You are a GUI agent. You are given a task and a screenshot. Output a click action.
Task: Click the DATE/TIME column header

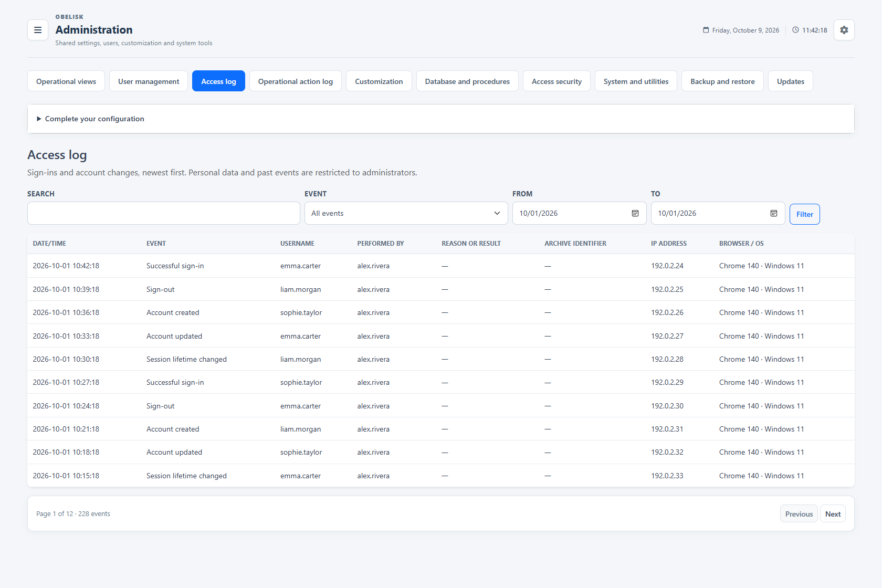pyautogui.click(x=49, y=244)
